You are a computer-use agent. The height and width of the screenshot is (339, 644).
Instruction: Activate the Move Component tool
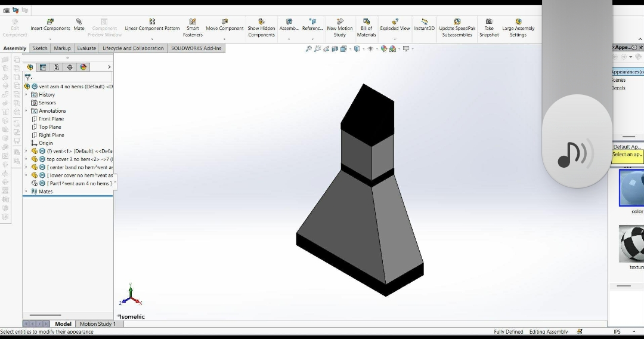point(224,24)
